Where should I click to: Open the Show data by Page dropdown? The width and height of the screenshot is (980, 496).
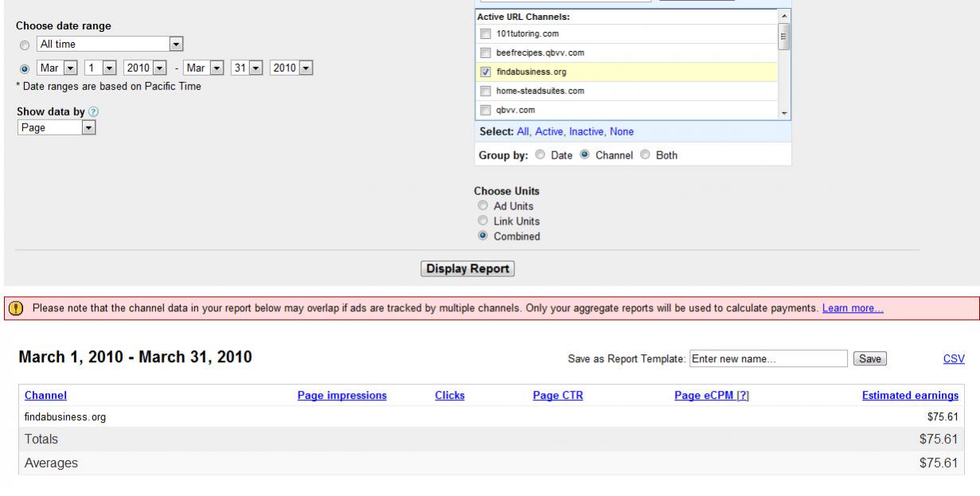tap(57, 127)
